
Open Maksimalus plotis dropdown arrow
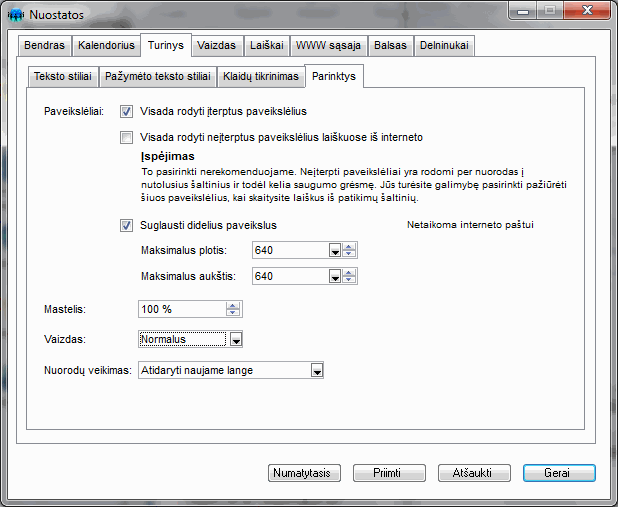pyautogui.click(x=335, y=250)
